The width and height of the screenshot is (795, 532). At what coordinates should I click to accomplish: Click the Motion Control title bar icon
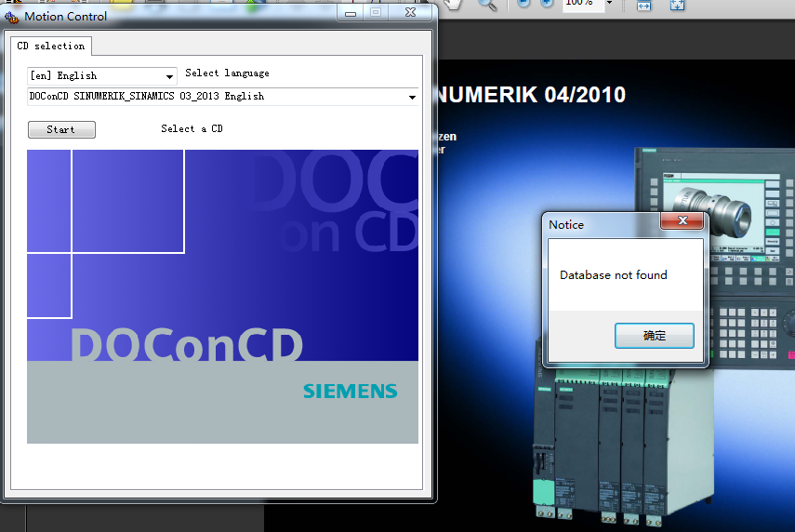[x=11, y=18]
